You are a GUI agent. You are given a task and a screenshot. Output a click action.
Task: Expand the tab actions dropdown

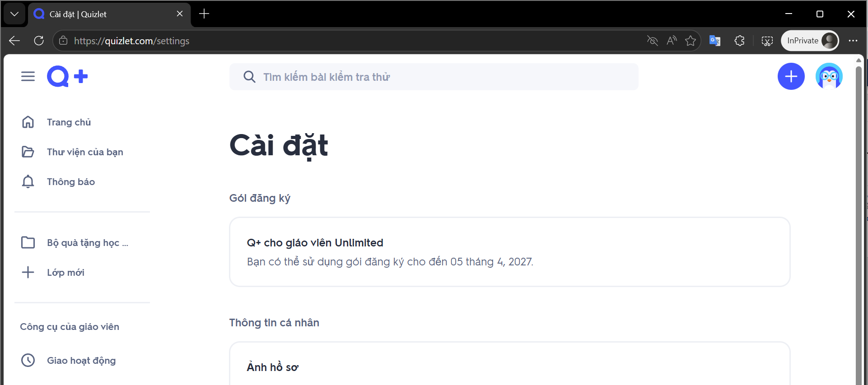pyautogui.click(x=14, y=14)
